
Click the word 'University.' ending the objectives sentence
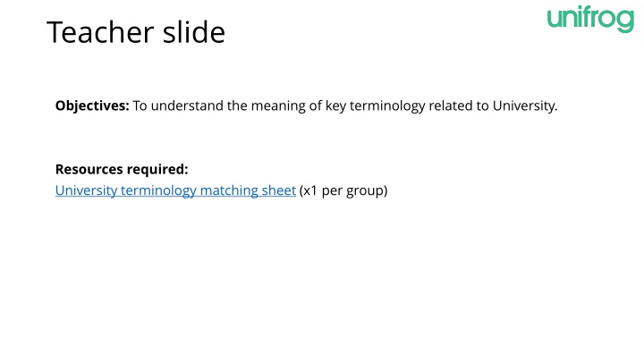(x=525, y=105)
